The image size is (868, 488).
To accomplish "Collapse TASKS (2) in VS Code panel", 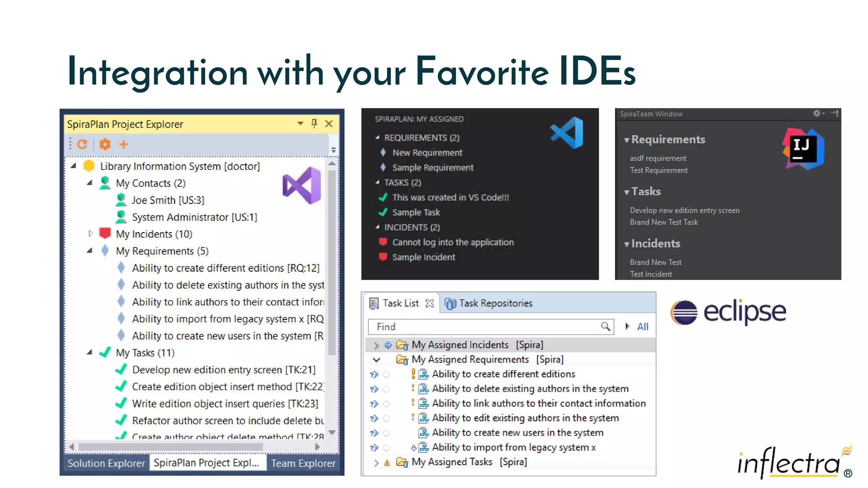I will tap(377, 182).
